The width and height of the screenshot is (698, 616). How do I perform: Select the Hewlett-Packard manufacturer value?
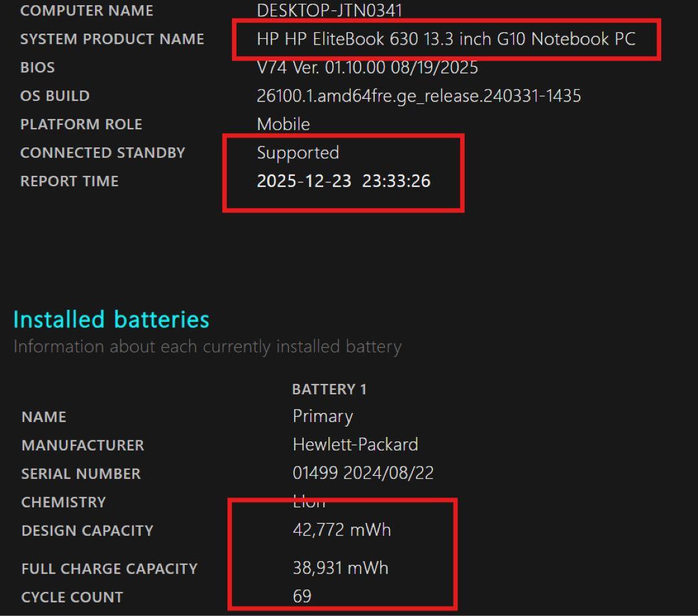354,445
